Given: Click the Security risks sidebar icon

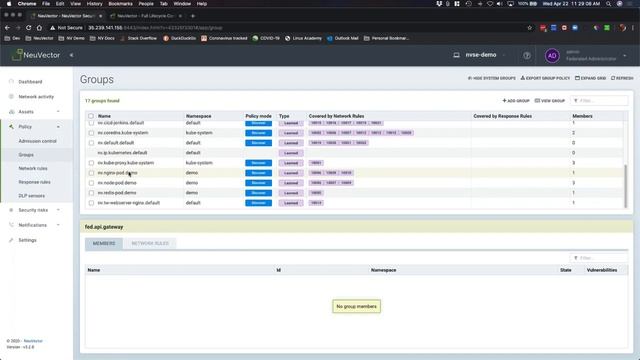Looking at the screenshot, I should 11,210.
